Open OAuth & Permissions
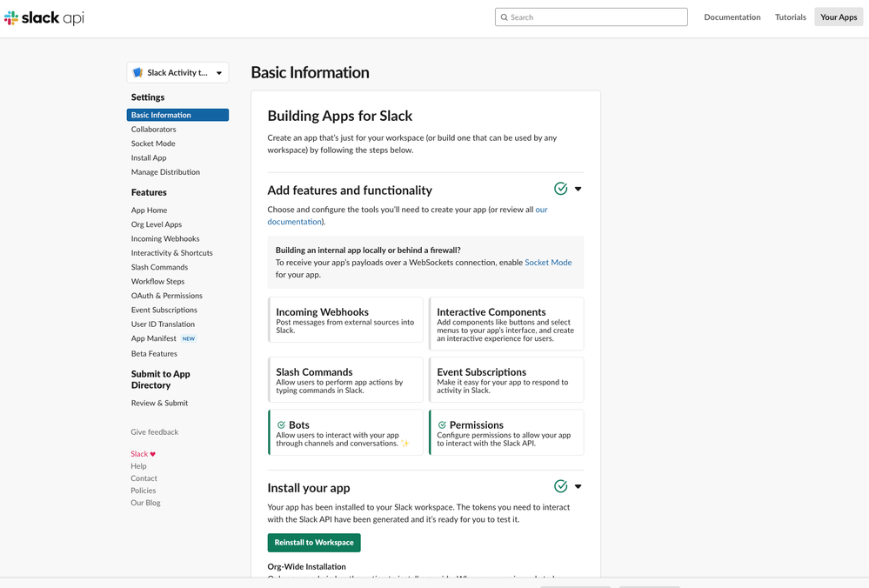The width and height of the screenshot is (869, 588). pyautogui.click(x=167, y=296)
